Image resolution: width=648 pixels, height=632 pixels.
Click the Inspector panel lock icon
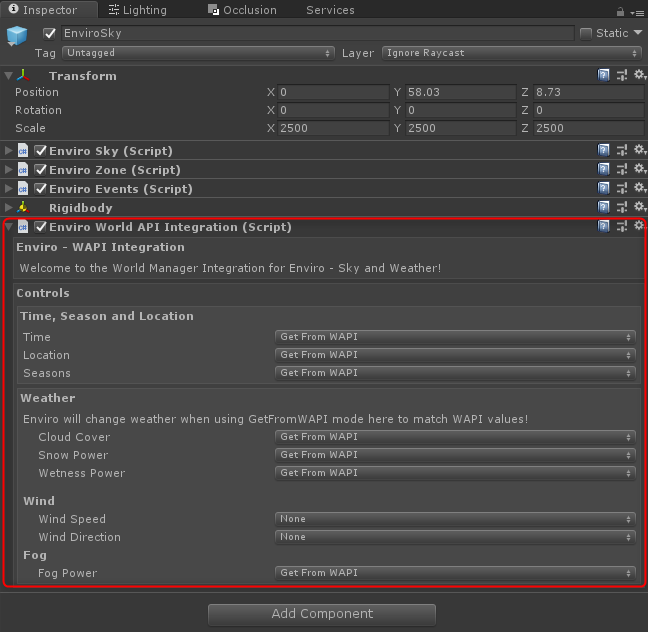click(x=622, y=11)
